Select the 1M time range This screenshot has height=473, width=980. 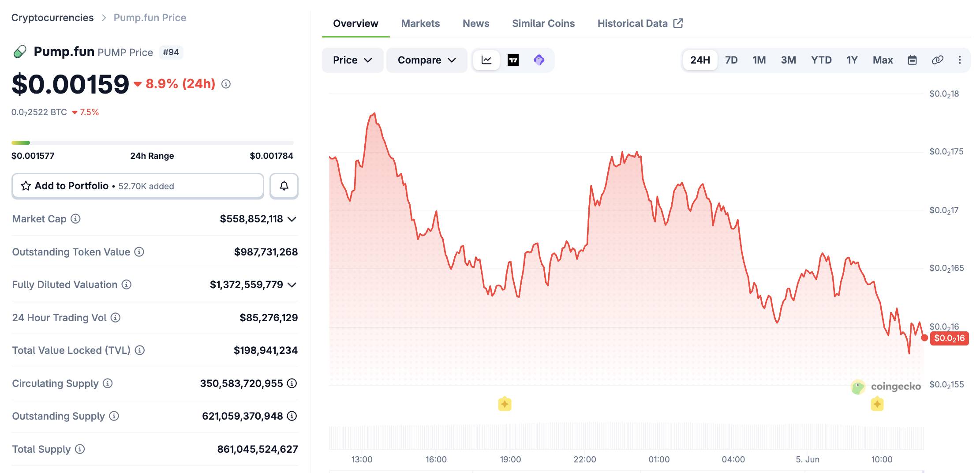[759, 60]
